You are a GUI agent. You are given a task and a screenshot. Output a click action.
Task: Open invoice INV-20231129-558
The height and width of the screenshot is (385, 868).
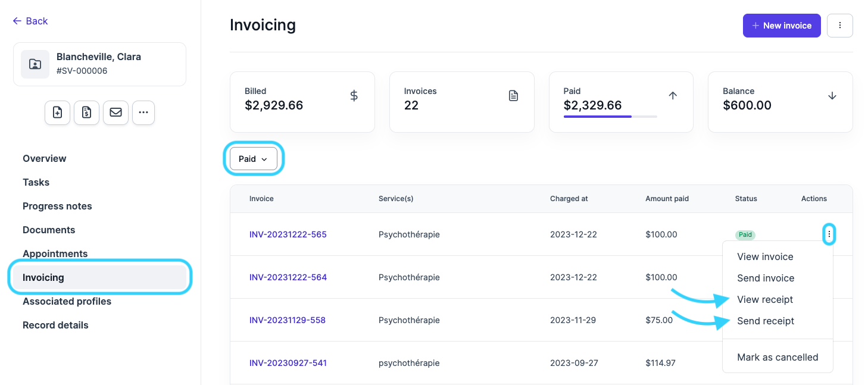288,320
